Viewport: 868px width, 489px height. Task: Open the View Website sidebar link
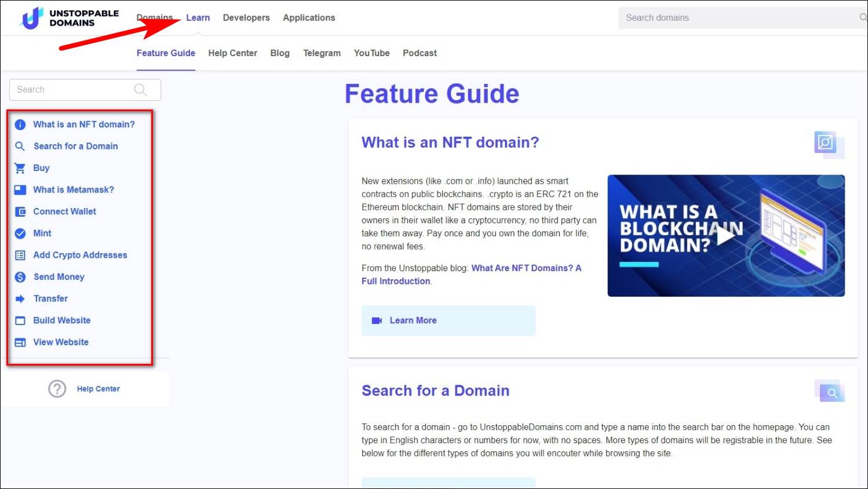click(x=61, y=342)
